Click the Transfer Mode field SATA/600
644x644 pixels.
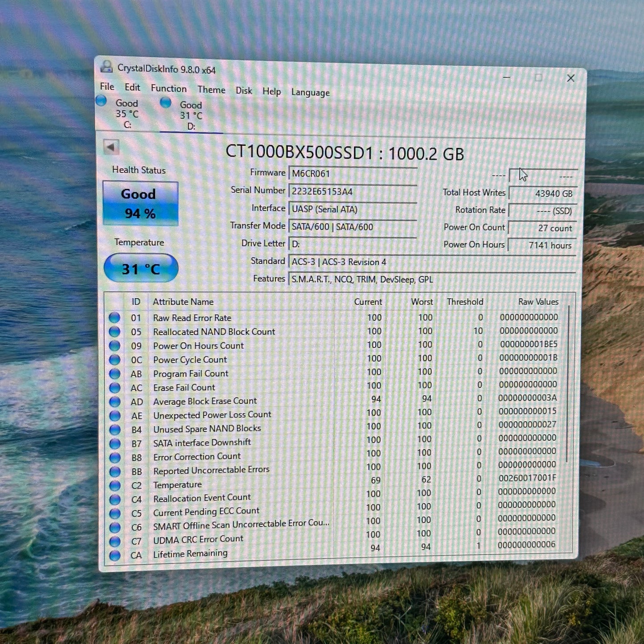353,226
